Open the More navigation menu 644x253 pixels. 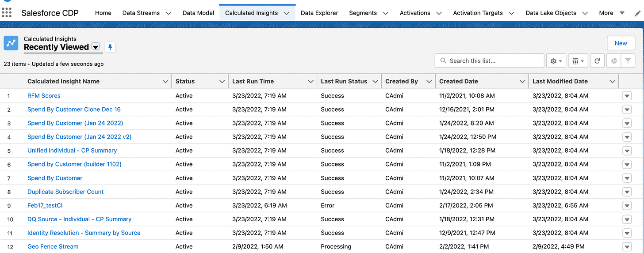tap(611, 13)
